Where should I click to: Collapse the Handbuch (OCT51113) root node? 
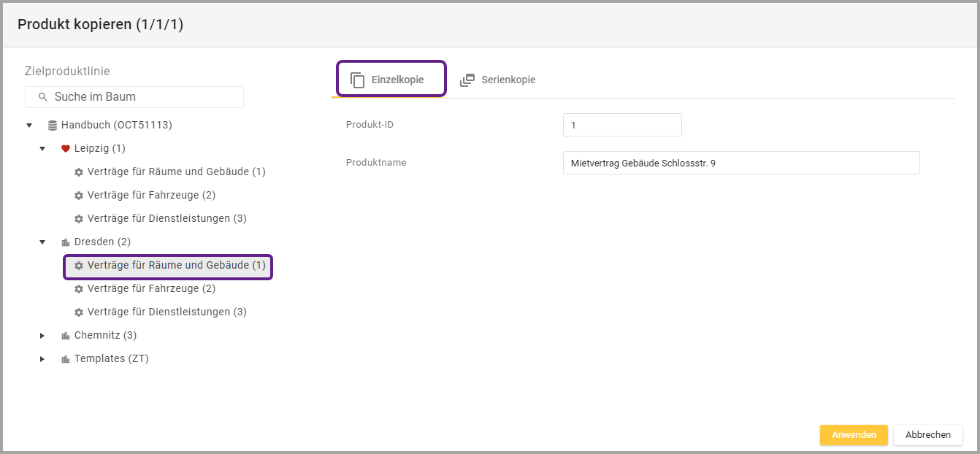pyautogui.click(x=29, y=126)
